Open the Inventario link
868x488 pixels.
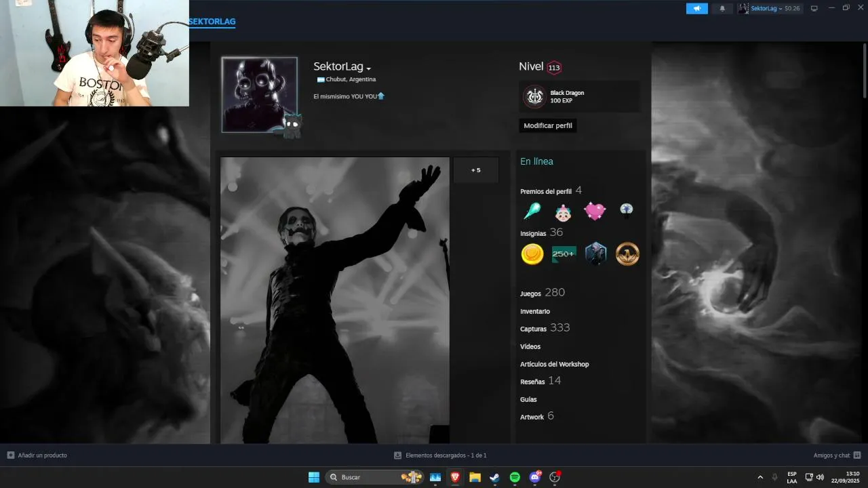[x=535, y=312]
